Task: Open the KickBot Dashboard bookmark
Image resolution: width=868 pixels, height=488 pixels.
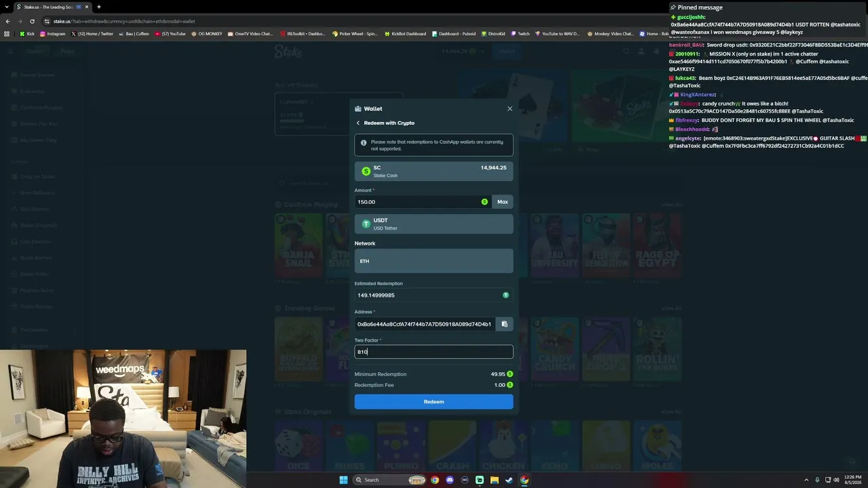Action: (405, 33)
